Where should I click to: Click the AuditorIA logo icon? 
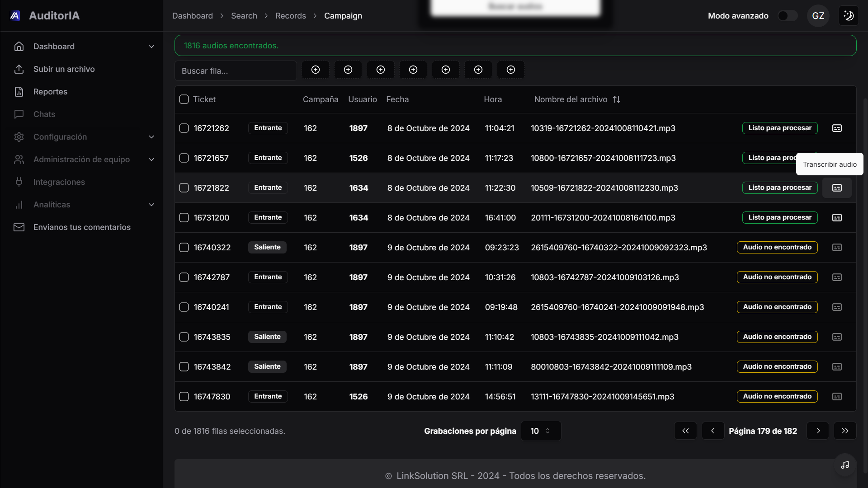(15, 16)
